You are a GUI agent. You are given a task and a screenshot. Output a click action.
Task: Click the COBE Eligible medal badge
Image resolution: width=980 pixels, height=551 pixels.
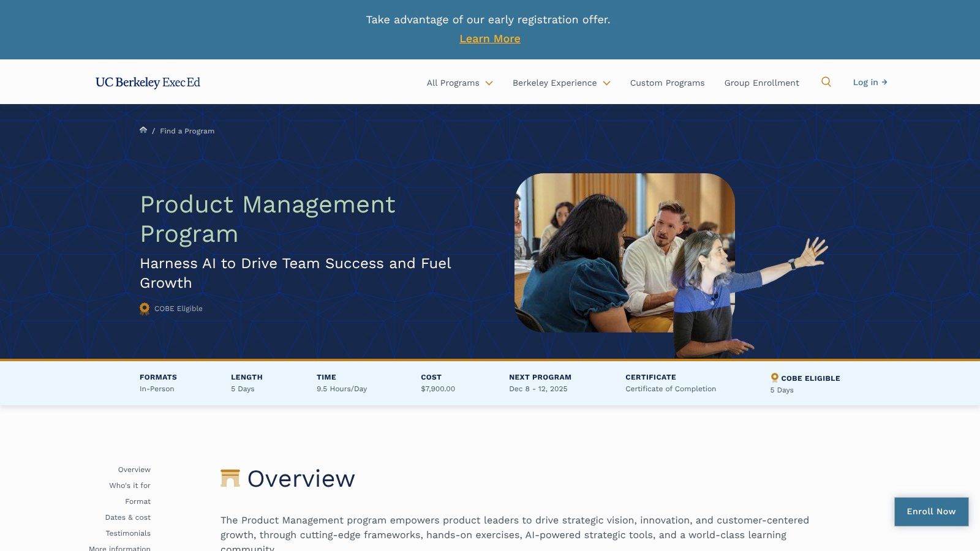[145, 309]
